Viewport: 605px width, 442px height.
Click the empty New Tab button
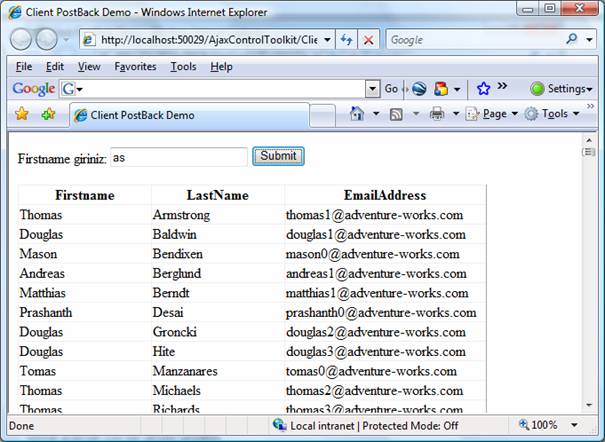tap(322, 115)
